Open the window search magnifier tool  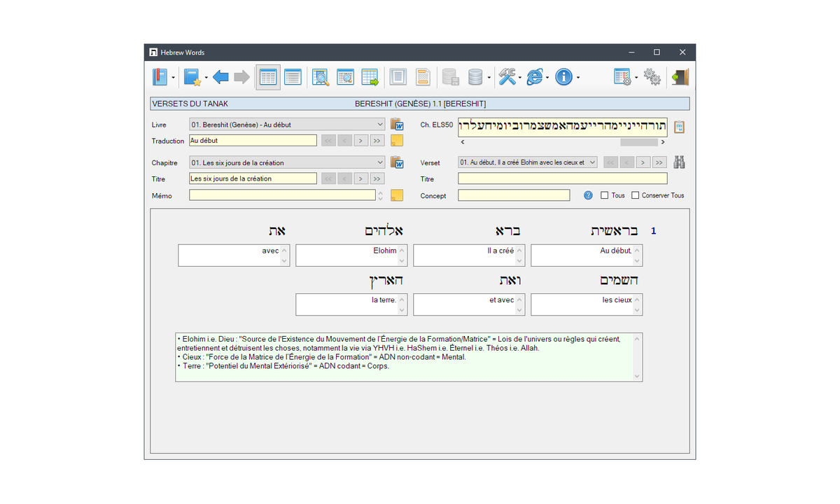point(345,77)
